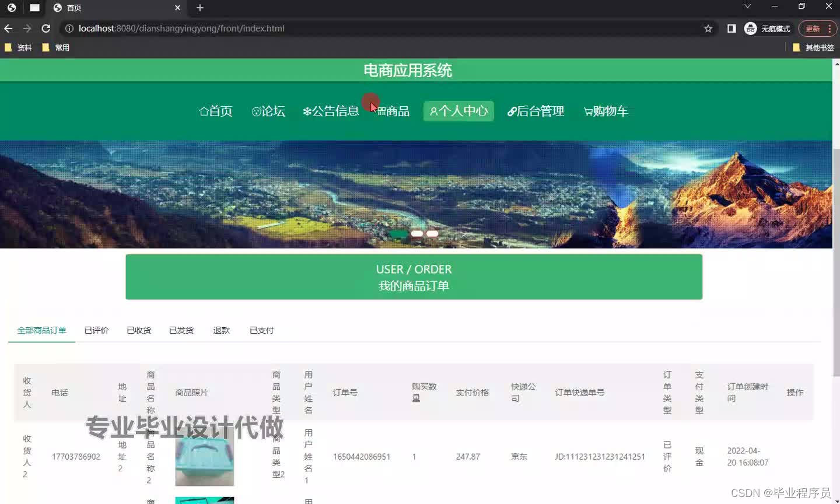The width and height of the screenshot is (840, 504).
Task: Open the 资料 bookmark folder
Action: [x=18, y=48]
